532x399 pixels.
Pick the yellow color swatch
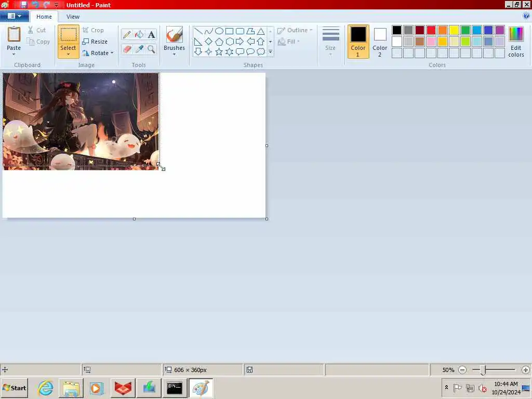point(454,30)
